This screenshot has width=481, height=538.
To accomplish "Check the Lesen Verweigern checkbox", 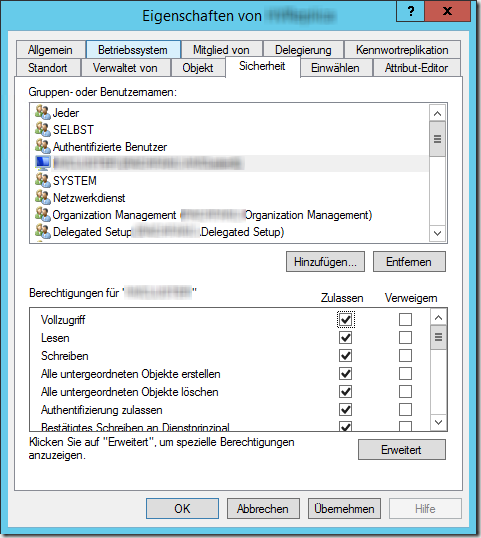I will pyautogui.click(x=405, y=338).
